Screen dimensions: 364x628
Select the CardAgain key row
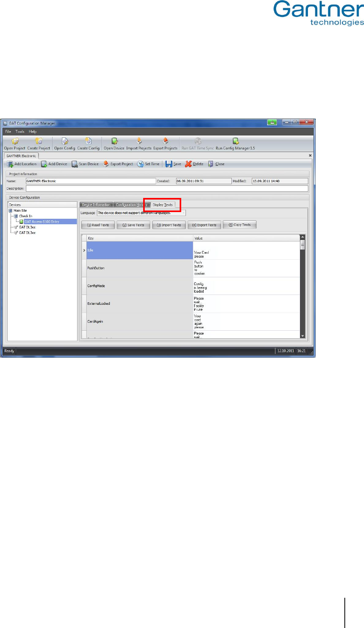coord(140,322)
